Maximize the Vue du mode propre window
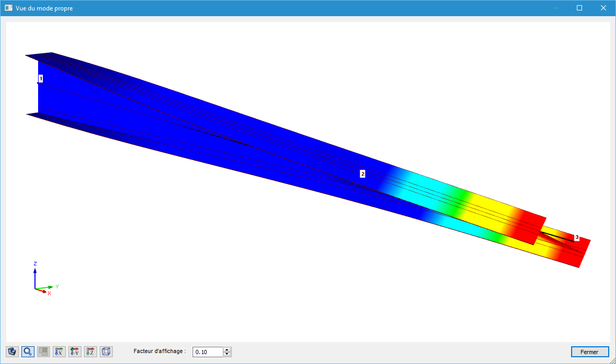The height and width of the screenshot is (364, 616). [x=579, y=8]
